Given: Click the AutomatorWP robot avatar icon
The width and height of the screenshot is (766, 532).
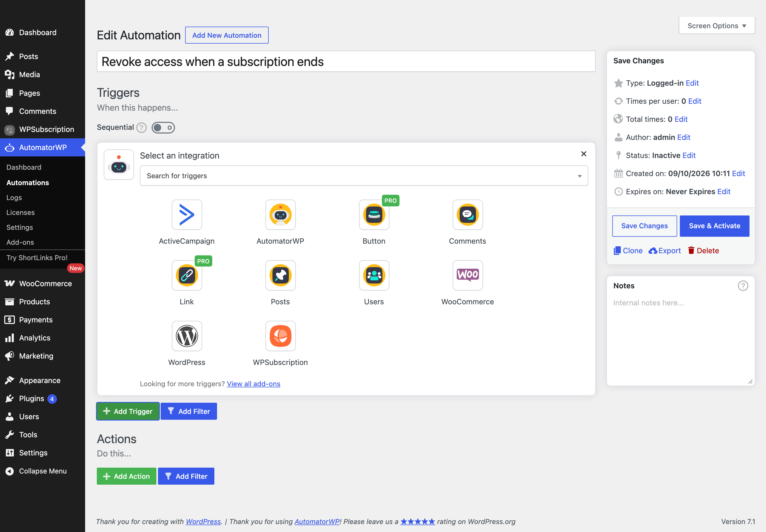Looking at the screenshot, I should tap(119, 165).
